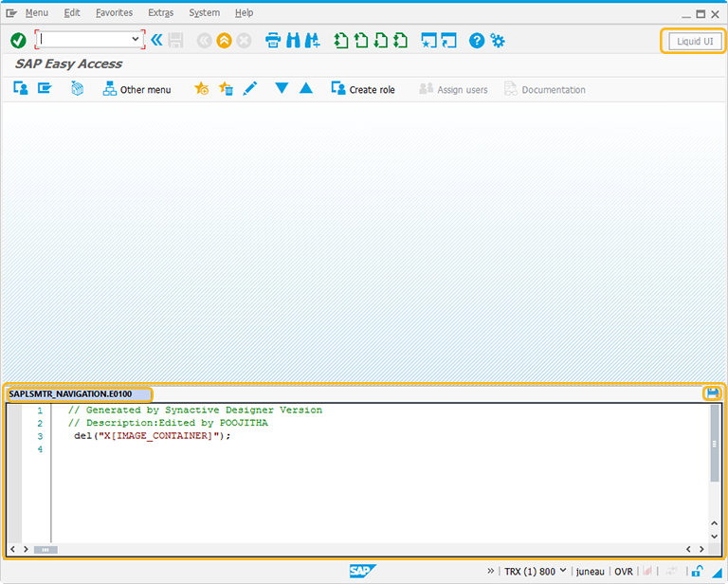Screen dimensions: 728x584
Task: Click the Find binoculars icon
Action: click(x=294, y=41)
